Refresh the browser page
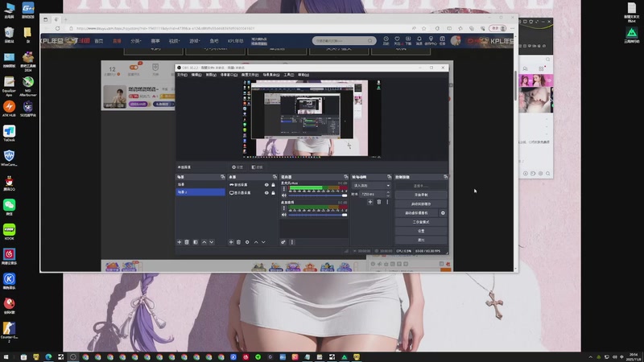 tap(57, 28)
